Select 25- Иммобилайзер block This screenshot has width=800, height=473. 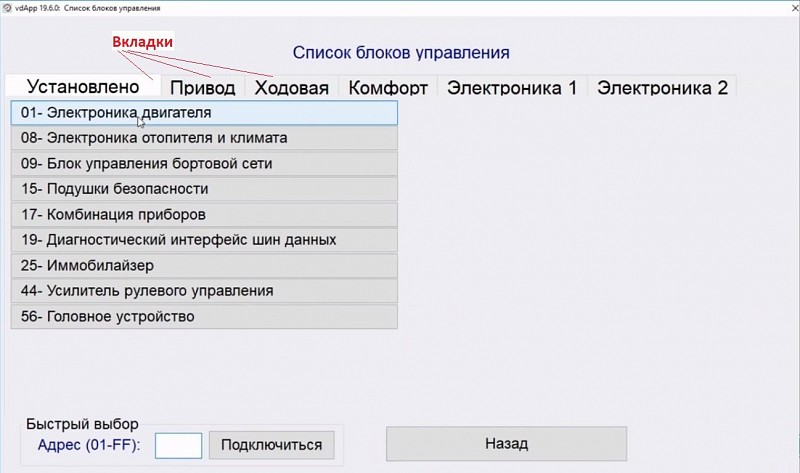coord(204,266)
